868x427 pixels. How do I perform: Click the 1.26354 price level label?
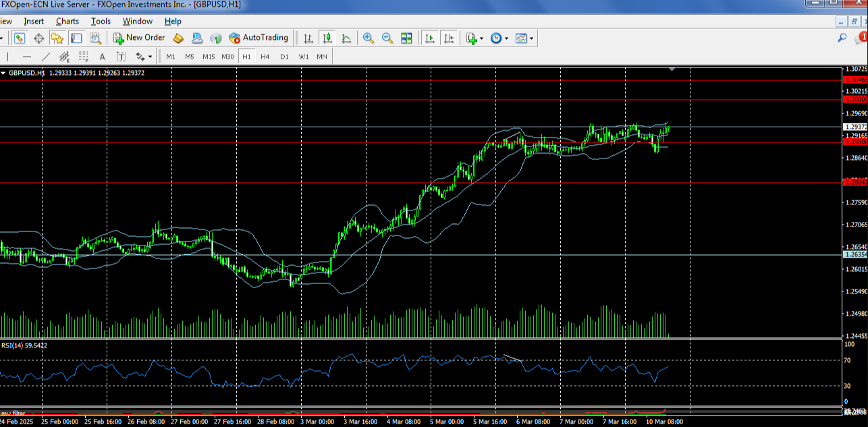(x=855, y=254)
